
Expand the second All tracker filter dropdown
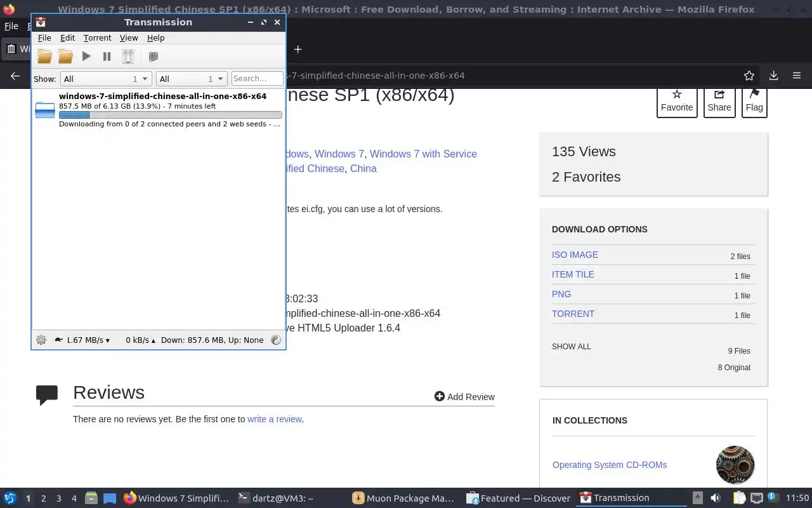[x=192, y=79]
